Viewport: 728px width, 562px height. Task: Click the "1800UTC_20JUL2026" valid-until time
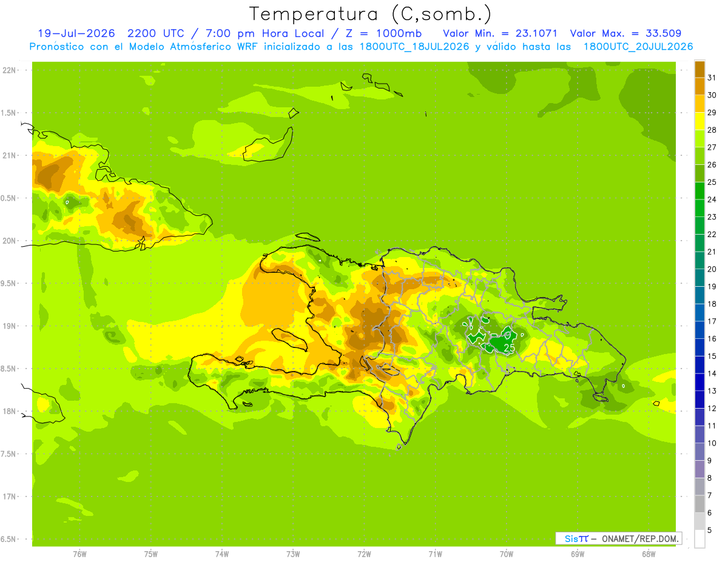(638, 47)
